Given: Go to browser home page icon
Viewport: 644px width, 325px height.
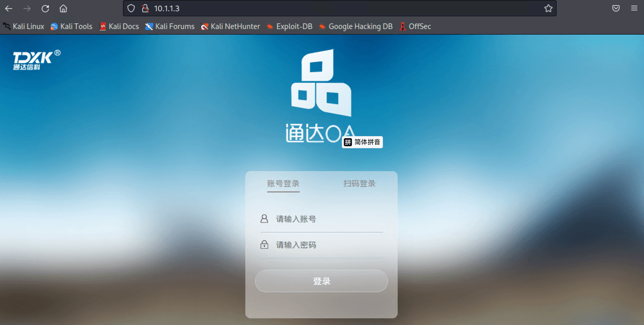Looking at the screenshot, I should (63, 8).
